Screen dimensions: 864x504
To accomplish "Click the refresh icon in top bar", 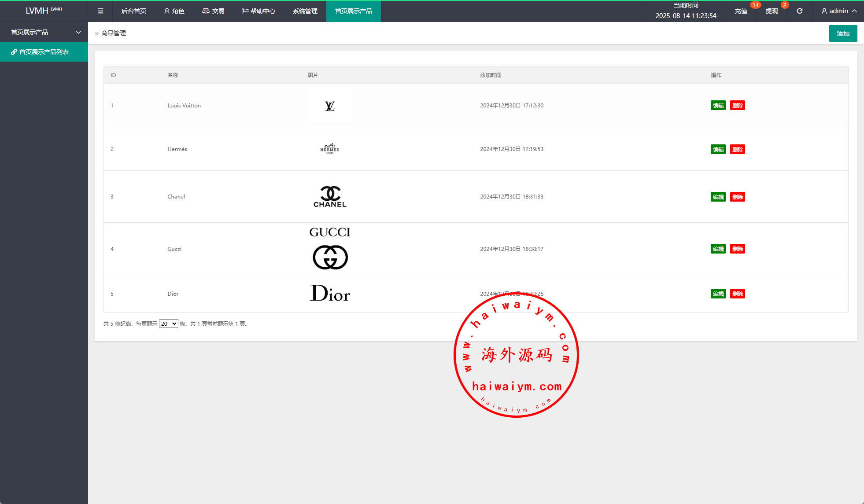I will (799, 11).
